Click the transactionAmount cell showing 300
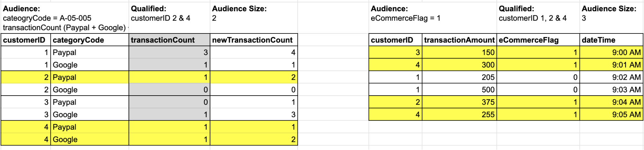This screenshot has width=644, height=150. 459,65
